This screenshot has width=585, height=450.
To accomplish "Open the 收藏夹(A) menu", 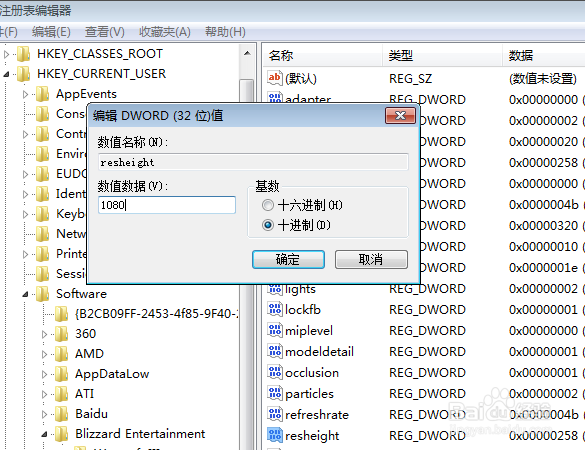I will [x=165, y=32].
